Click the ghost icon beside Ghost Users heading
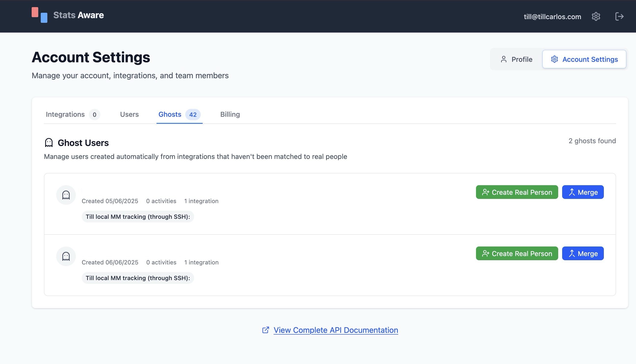The image size is (636, 364). (x=49, y=143)
